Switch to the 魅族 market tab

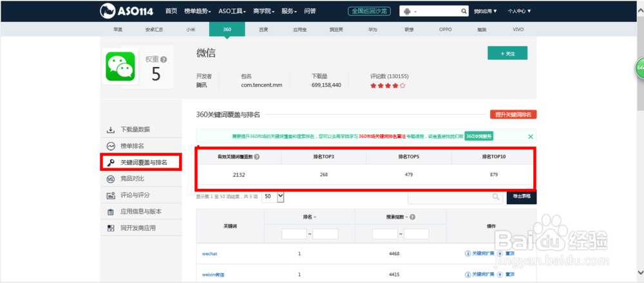pos(482,30)
